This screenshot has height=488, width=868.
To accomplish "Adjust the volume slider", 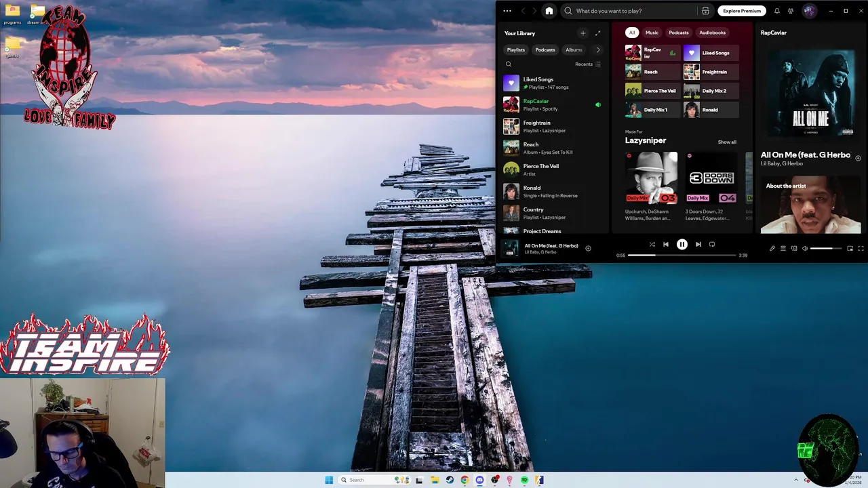I will [x=827, y=249].
